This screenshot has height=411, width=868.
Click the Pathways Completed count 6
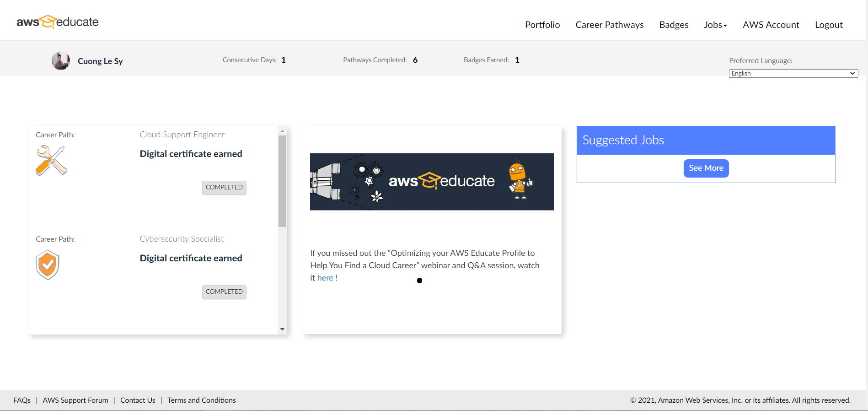coord(415,60)
